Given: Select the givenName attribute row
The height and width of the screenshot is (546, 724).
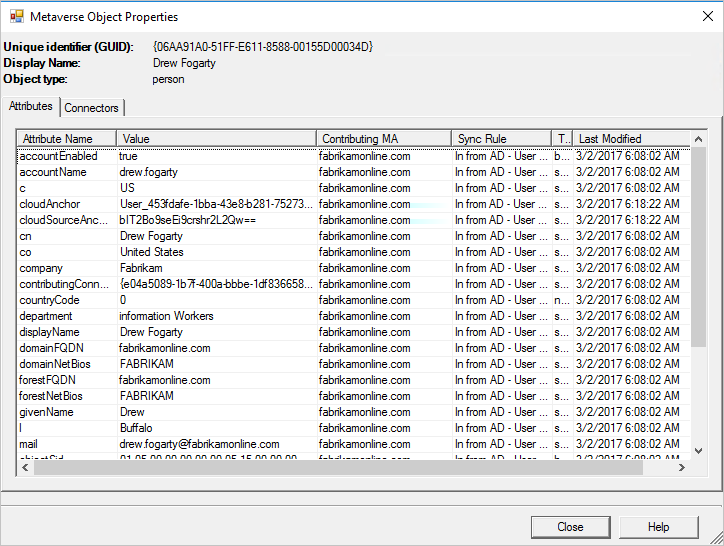Looking at the screenshot, I should click(354, 412).
